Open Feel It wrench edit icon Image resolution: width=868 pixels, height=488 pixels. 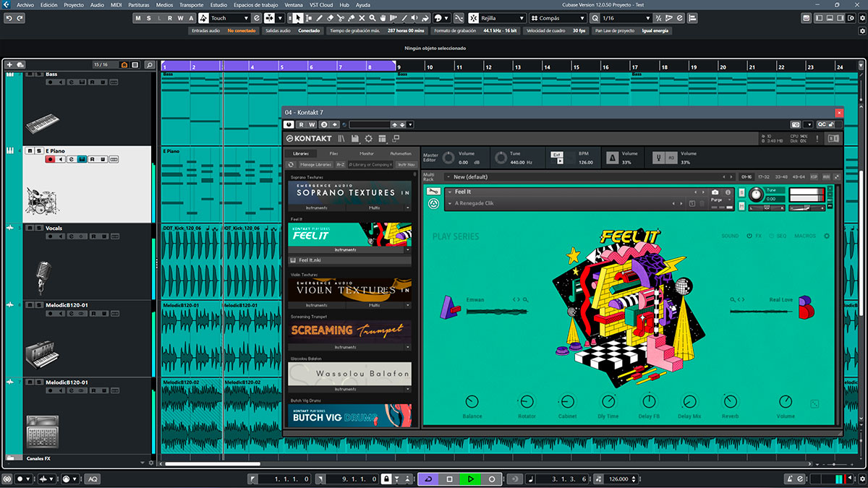pyautogui.click(x=433, y=191)
